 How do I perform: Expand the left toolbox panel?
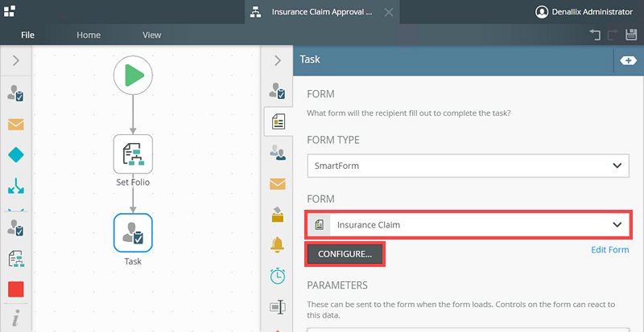click(15, 61)
